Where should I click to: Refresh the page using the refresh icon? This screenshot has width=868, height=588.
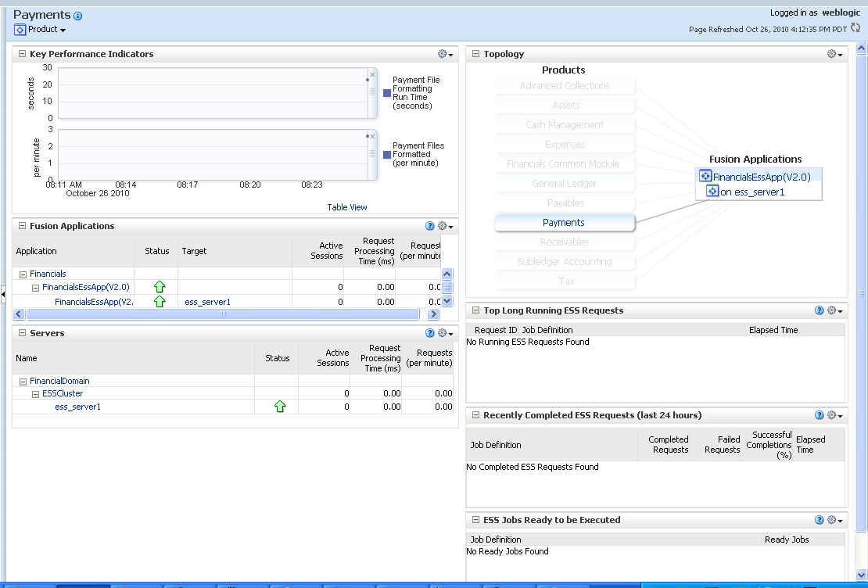coord(855,27)
